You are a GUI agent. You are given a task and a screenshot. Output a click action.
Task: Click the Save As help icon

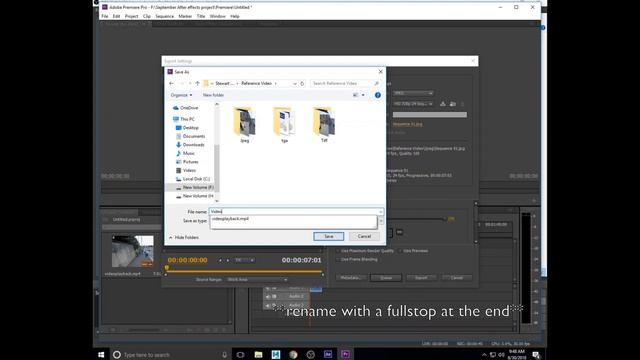[x=378, y=95]
